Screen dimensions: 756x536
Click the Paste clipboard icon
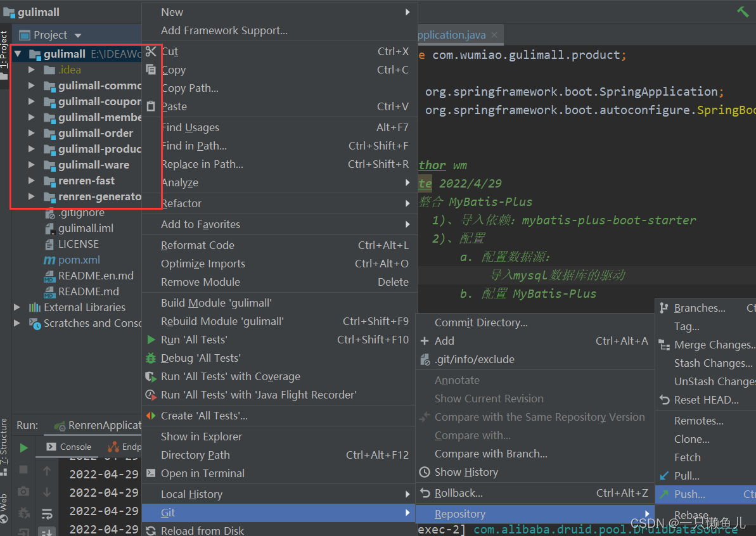(151, 106)
